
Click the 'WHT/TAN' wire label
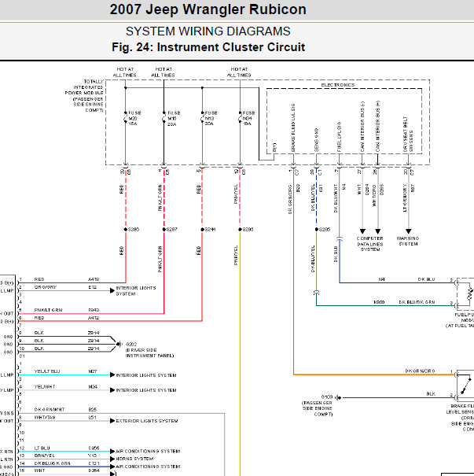(45, 418)
